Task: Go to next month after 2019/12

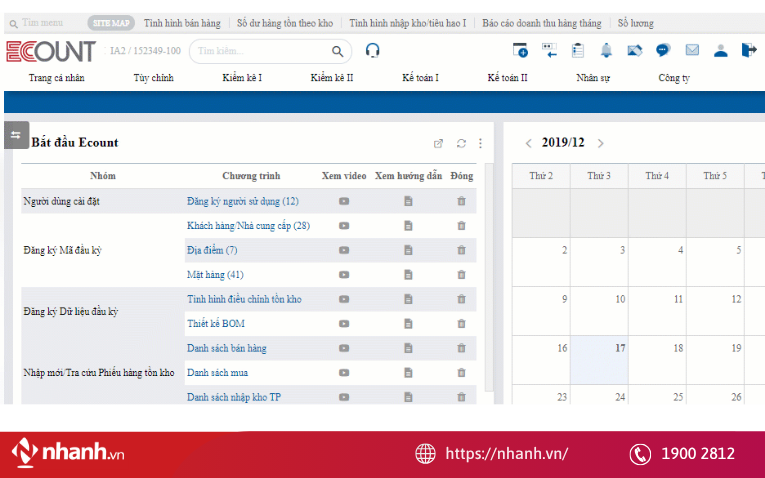Action: point(600,143)
